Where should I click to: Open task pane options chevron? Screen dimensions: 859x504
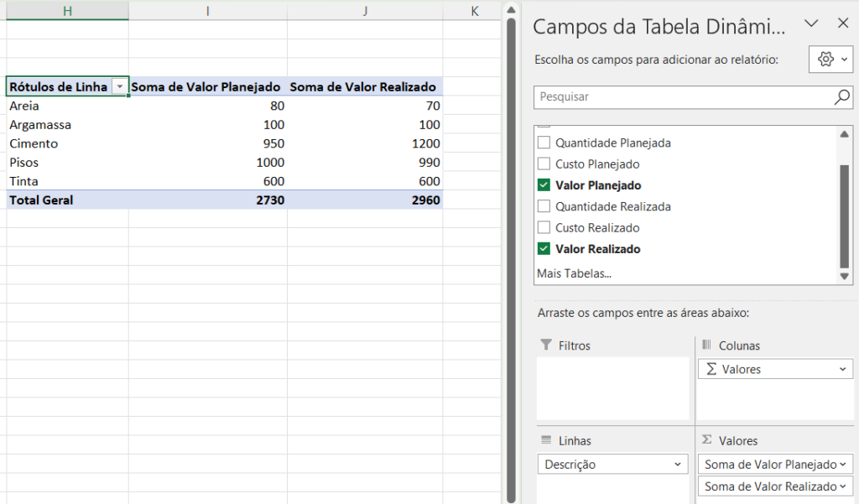pos(811,23)
